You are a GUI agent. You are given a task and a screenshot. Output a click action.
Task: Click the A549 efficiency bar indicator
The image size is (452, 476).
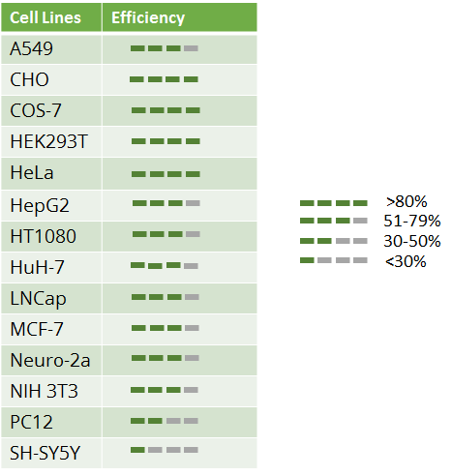[x=165, y=48]
